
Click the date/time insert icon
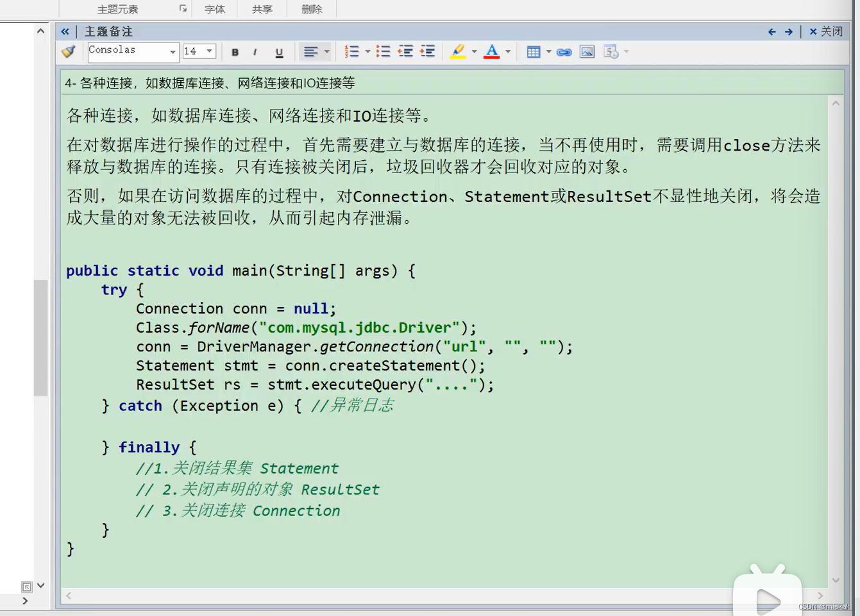[x=611, y=52]
